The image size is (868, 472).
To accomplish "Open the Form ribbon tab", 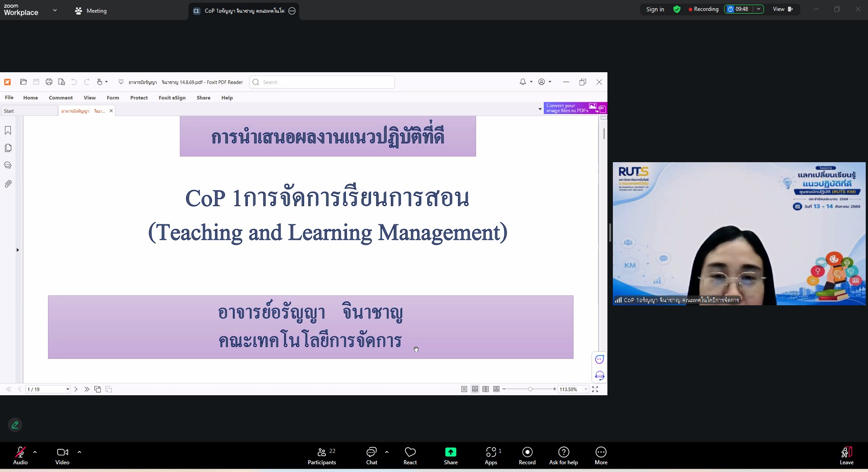I will tap(113, 98).
